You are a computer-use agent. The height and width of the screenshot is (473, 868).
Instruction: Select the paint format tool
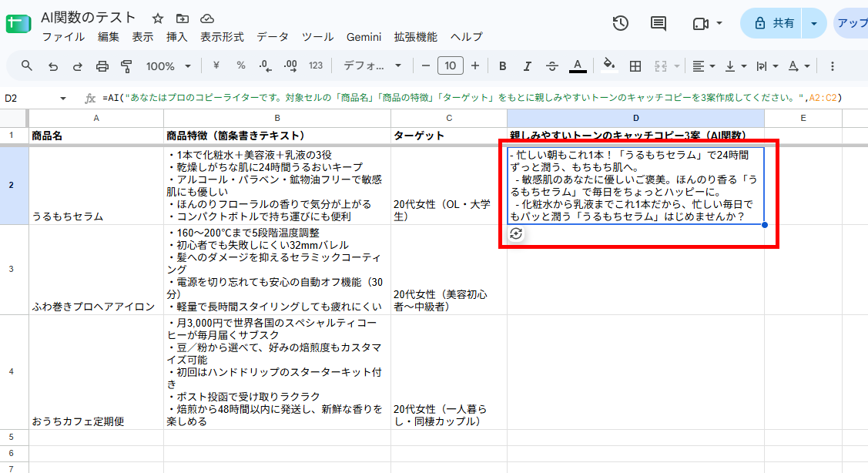127,66
